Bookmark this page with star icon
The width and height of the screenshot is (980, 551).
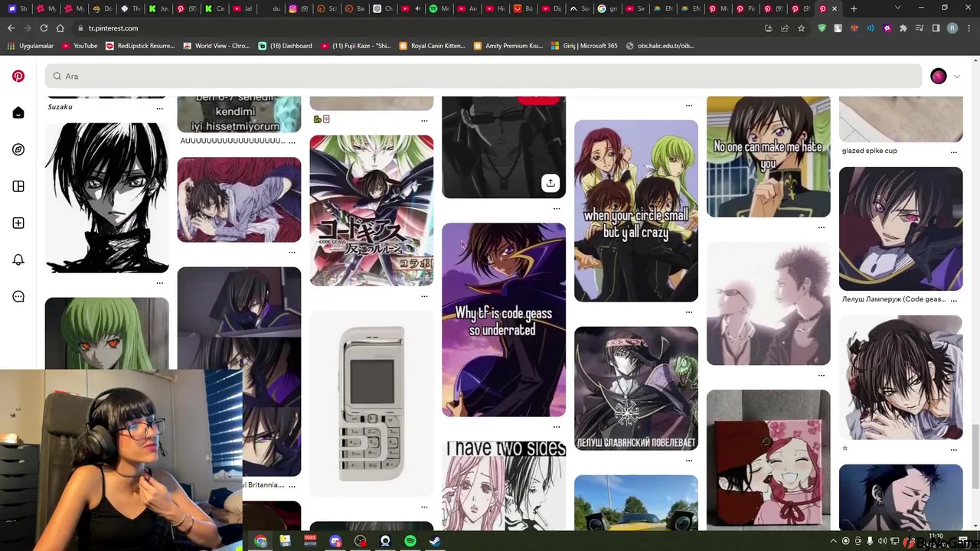click(801, 28)
